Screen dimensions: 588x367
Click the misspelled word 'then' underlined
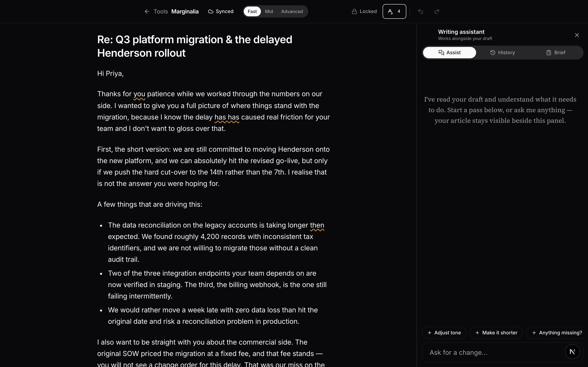coord(317,226)
